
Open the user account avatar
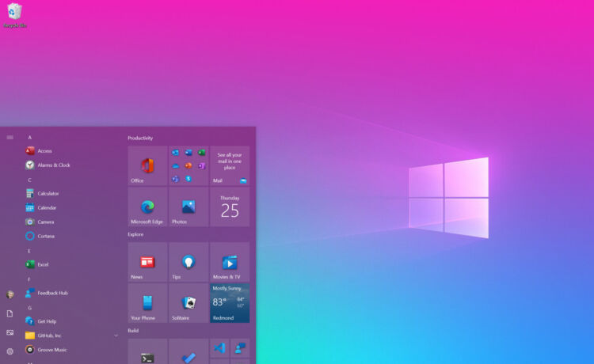[x=10, y=294]
